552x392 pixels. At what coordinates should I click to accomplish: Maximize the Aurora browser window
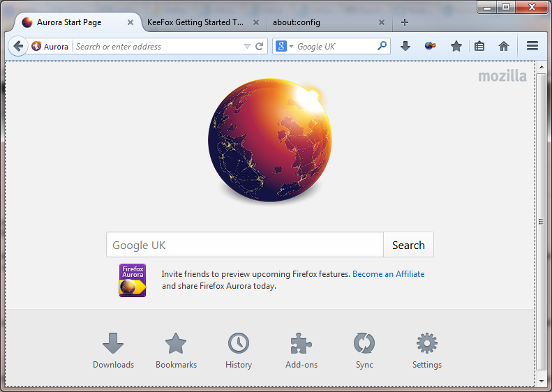click(506, 7)
